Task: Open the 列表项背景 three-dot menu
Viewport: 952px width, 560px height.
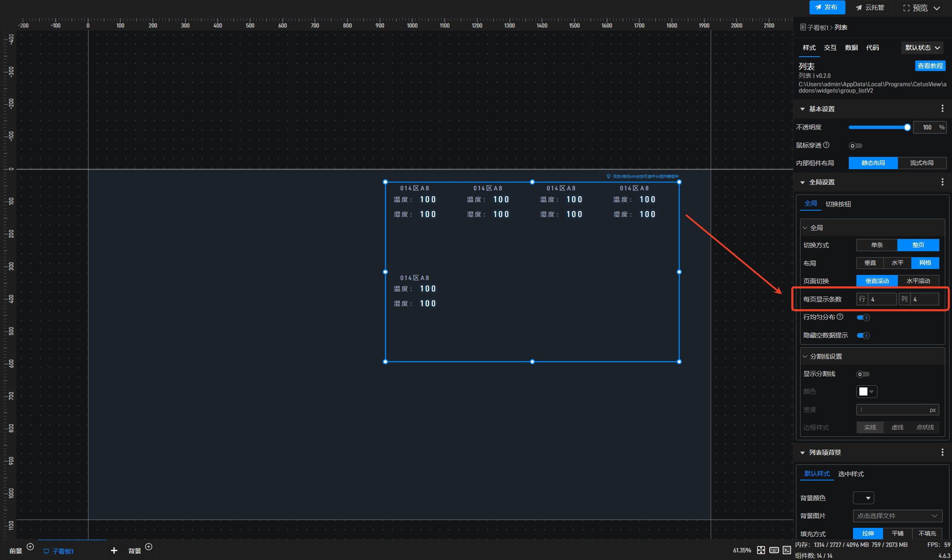Action: tap(942, 452)
